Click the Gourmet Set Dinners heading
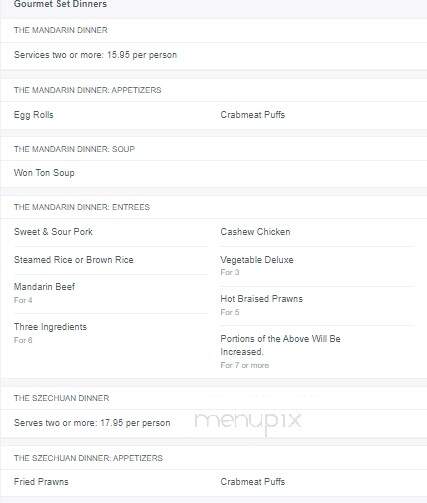This screenshot has width=427, height=503. 60,4
